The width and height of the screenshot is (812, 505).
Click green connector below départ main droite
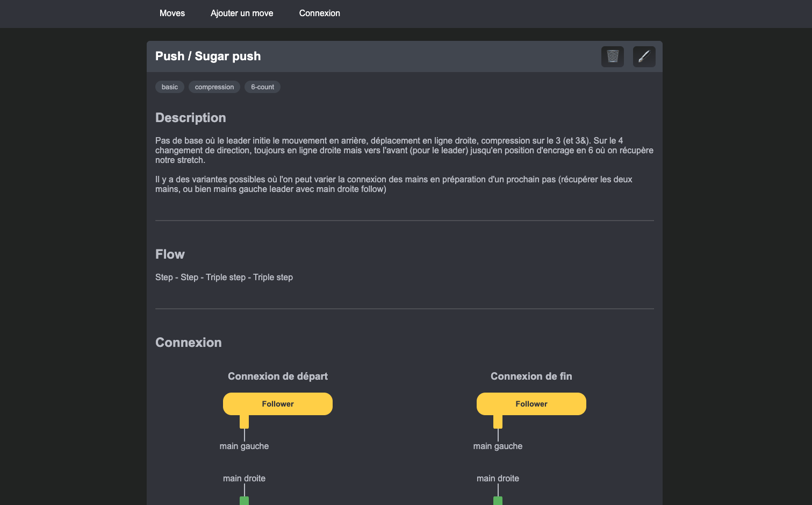pos(245,501)
